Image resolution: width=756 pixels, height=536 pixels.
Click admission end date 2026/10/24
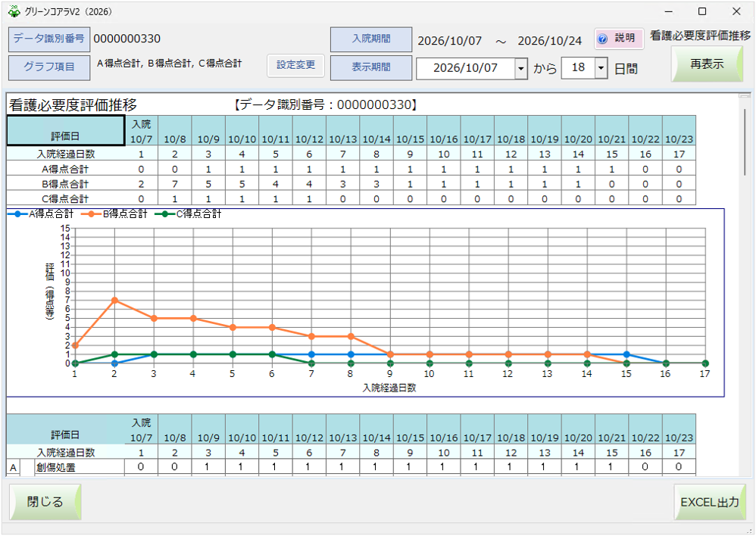tap(550, 41)
